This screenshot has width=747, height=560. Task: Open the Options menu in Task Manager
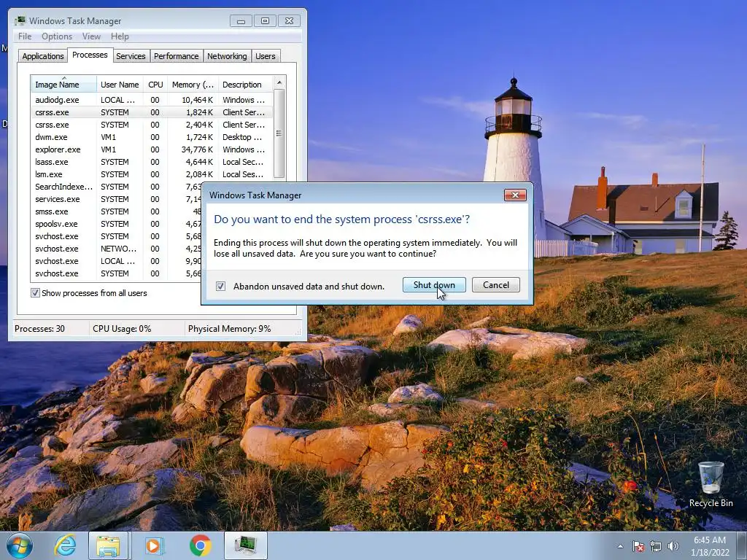coord(57,36)
